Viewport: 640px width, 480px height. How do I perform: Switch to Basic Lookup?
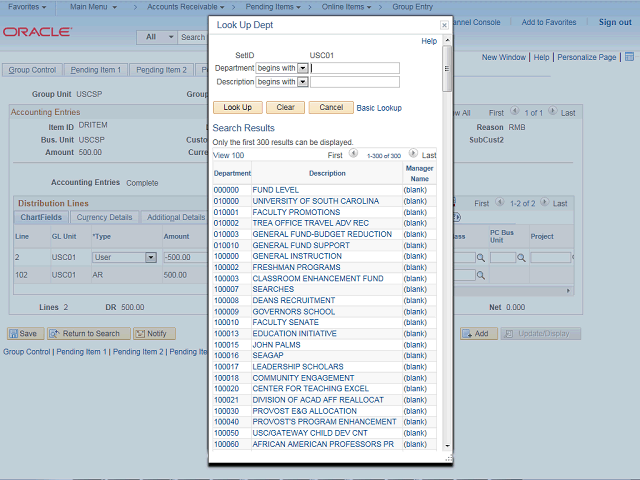coord(379,108)
